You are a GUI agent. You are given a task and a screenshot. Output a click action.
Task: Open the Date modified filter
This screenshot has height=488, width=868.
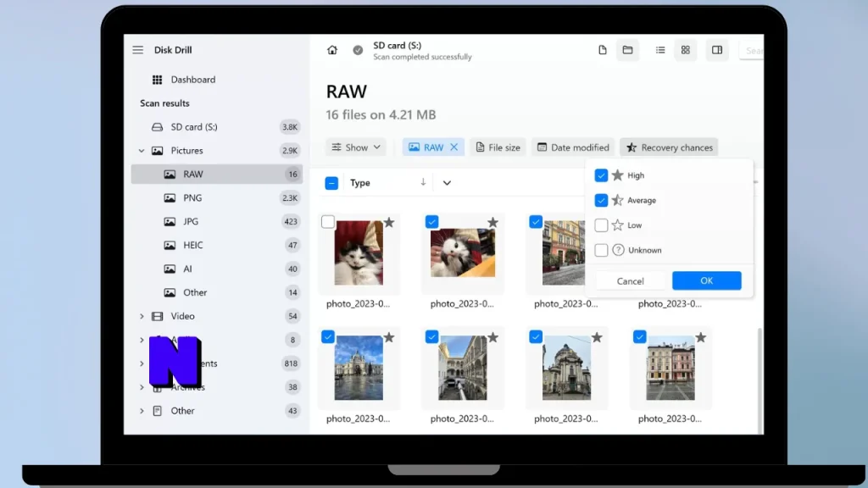tap(573, 147)
